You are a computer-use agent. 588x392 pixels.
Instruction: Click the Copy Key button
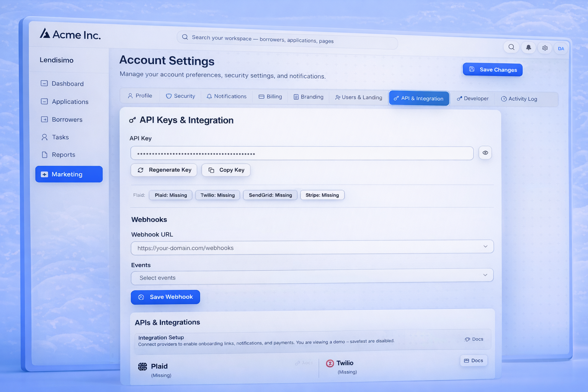pyautogui.click(x=226, y=170)
